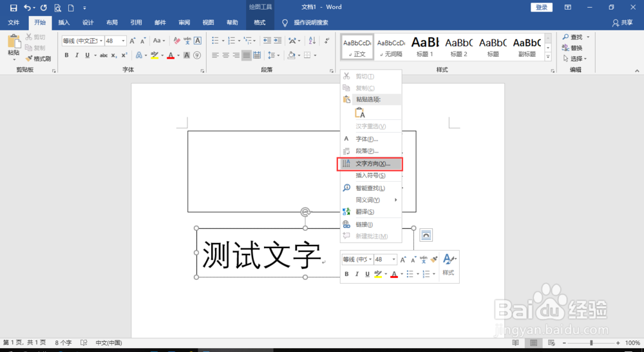The width and height of the screenshot is (644, 352).
Task: Sort paragraphs with the A-Z sort icon
Action: click(312, 41)
